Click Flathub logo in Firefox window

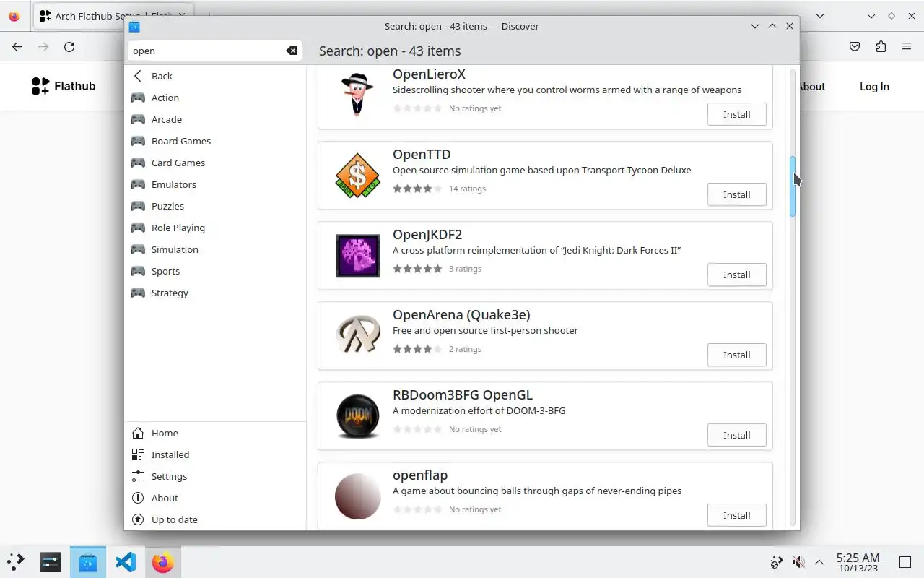[x=64, y=86]
